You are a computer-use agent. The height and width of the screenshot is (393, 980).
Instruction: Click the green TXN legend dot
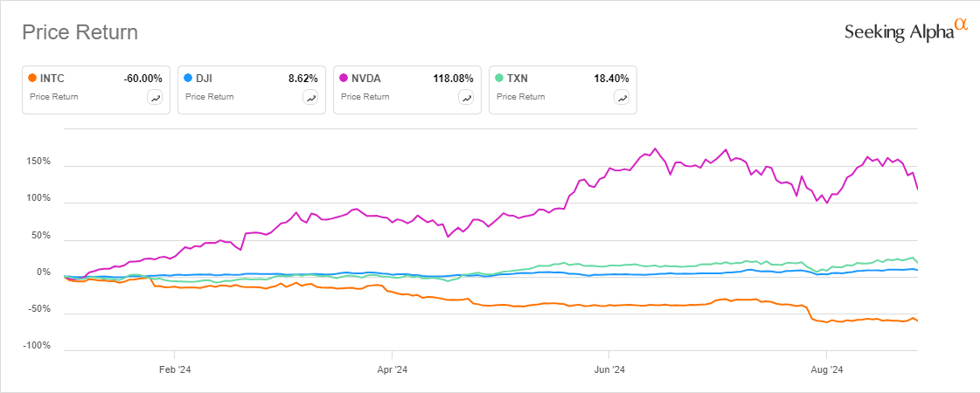coord(499,78)
